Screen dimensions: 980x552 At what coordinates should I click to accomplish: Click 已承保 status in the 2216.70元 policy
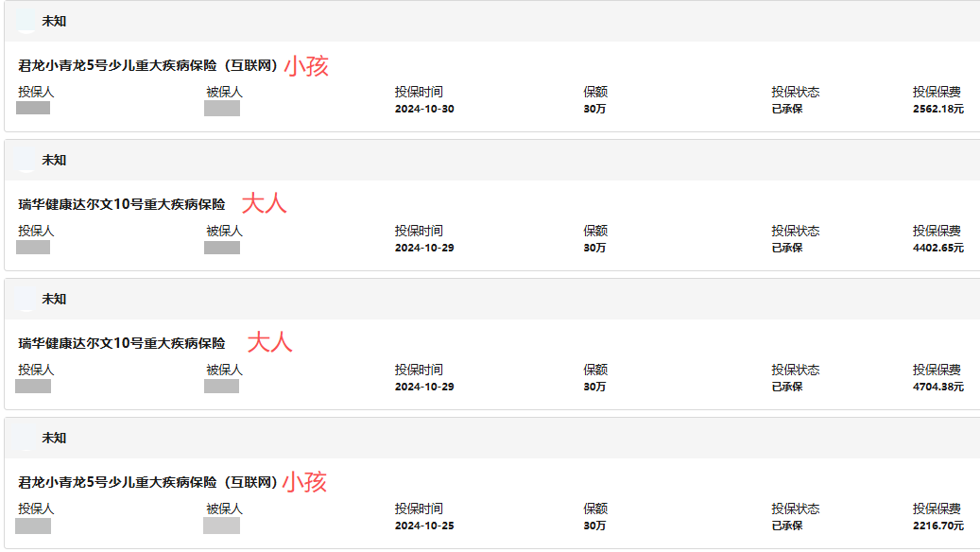pyautogui.click(x=786, y=526)
